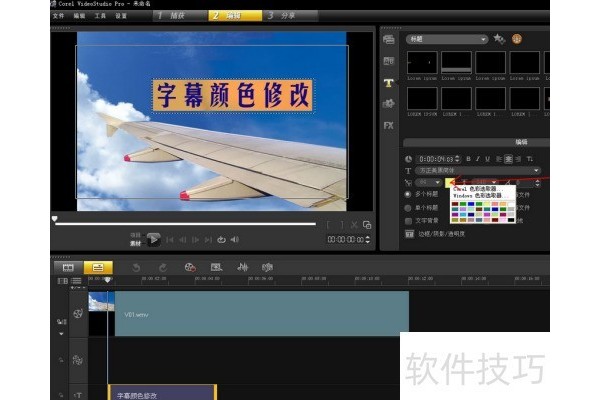Open 边框/阴影/透明度 settings

tap(435, 234)
